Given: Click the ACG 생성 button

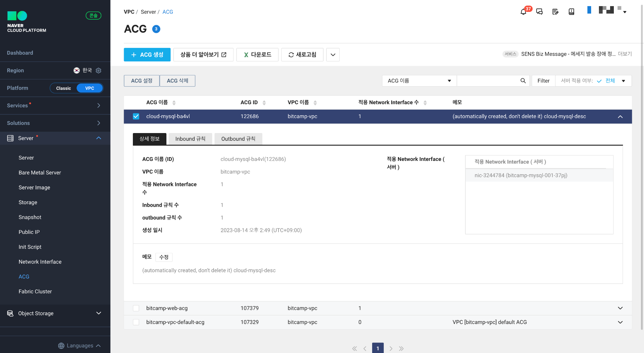Looking at the screenshot, I should pos(147,55).
